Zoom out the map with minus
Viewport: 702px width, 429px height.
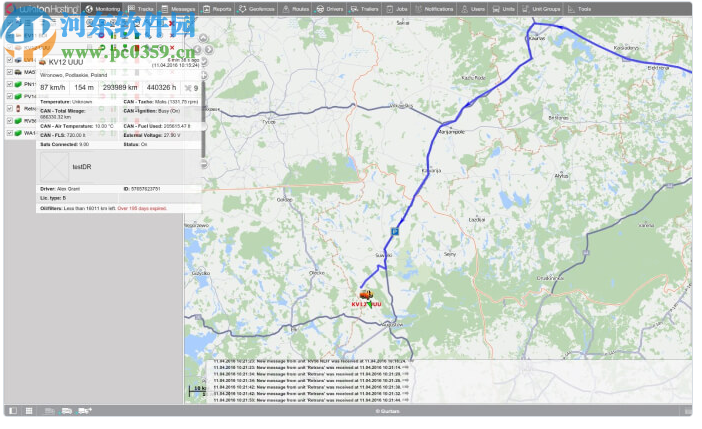pos(204,164)
